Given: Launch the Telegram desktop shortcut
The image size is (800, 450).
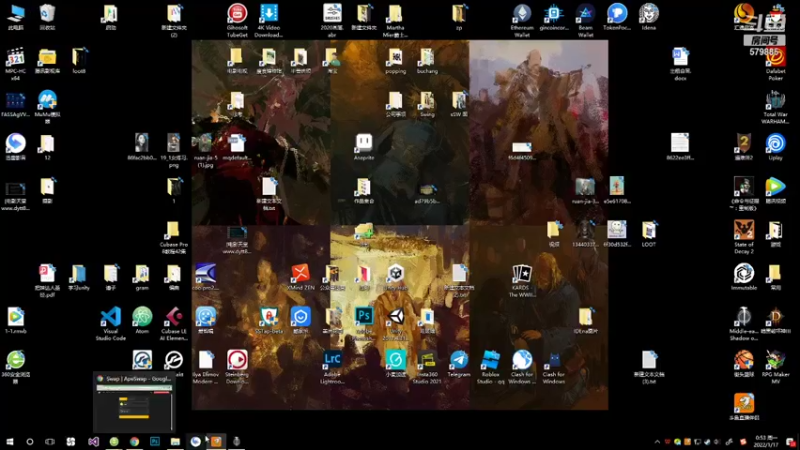Looking at the screenshot, I should (459, 364).
